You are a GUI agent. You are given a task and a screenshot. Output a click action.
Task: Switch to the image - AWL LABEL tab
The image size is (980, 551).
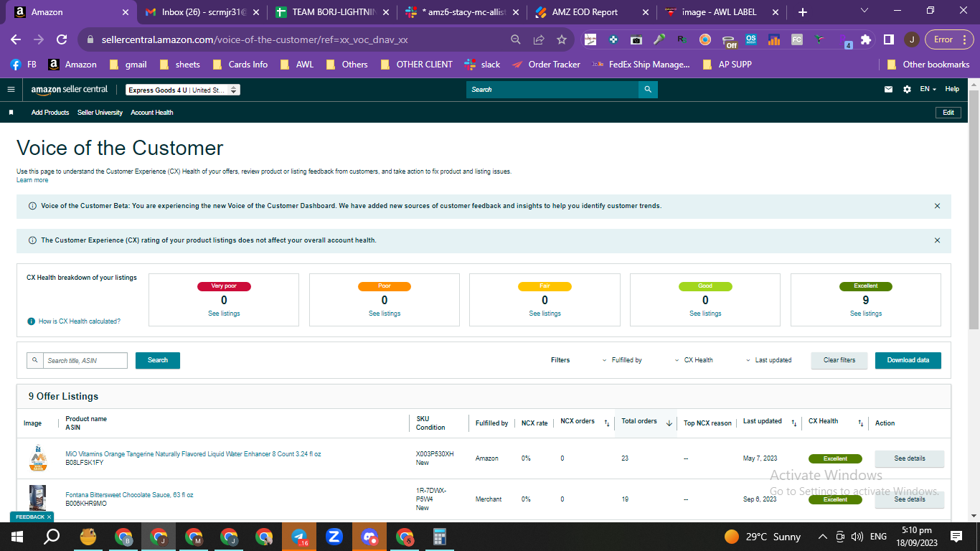pos(721,12)
